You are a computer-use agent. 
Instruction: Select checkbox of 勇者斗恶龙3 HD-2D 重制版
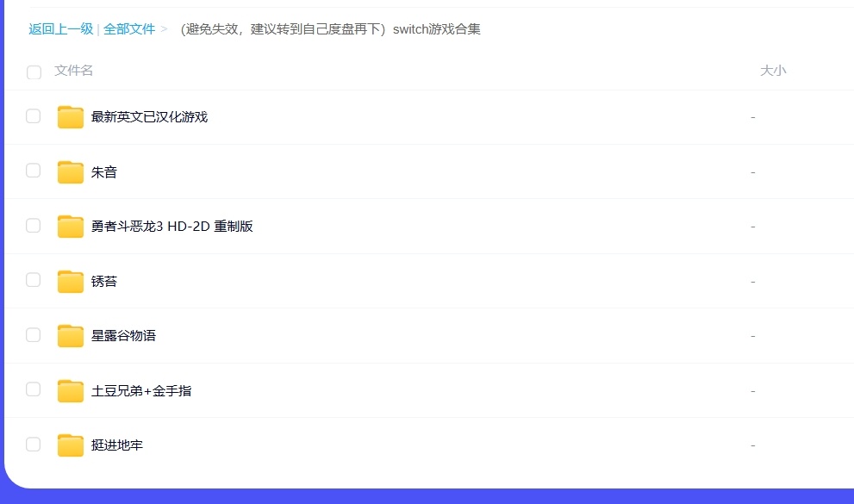[x=34, y=226]
